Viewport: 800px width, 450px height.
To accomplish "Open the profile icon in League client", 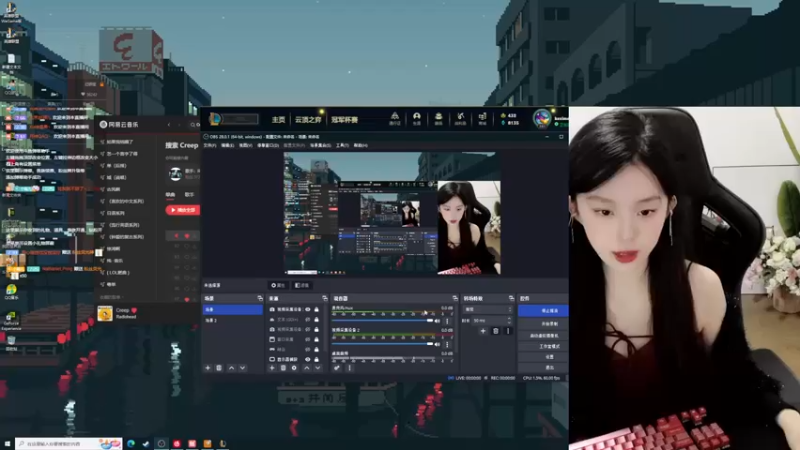I will [x=416, y=118].
